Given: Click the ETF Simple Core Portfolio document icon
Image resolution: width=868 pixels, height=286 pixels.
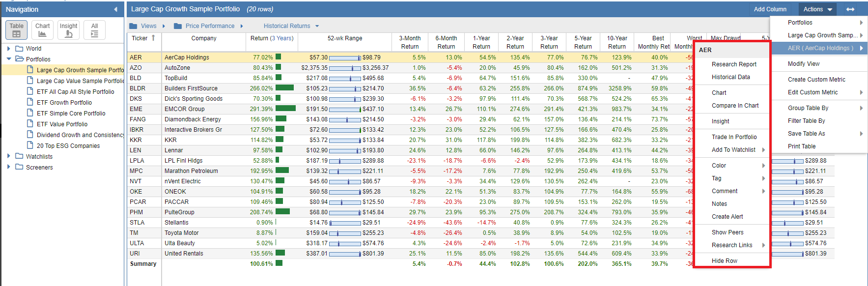Looking at the screenshot, I should (x=30, y=113).
